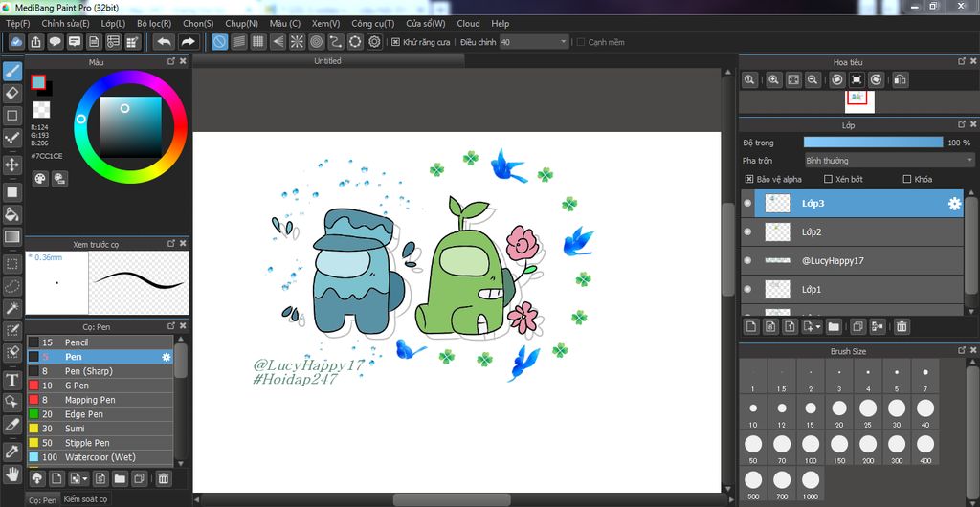The width and height of the screenshot is (980, 507).
Task: Select the Eyedropper tool
Action: pos(11,451)
